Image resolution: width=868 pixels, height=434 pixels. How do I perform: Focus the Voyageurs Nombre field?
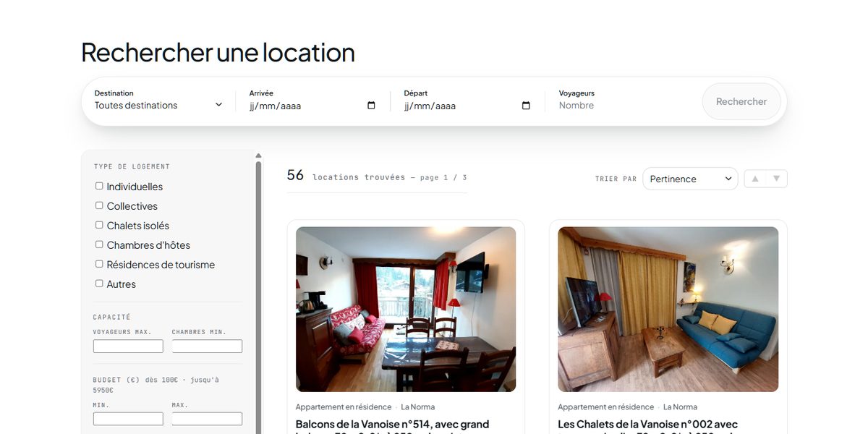point(622,106)
